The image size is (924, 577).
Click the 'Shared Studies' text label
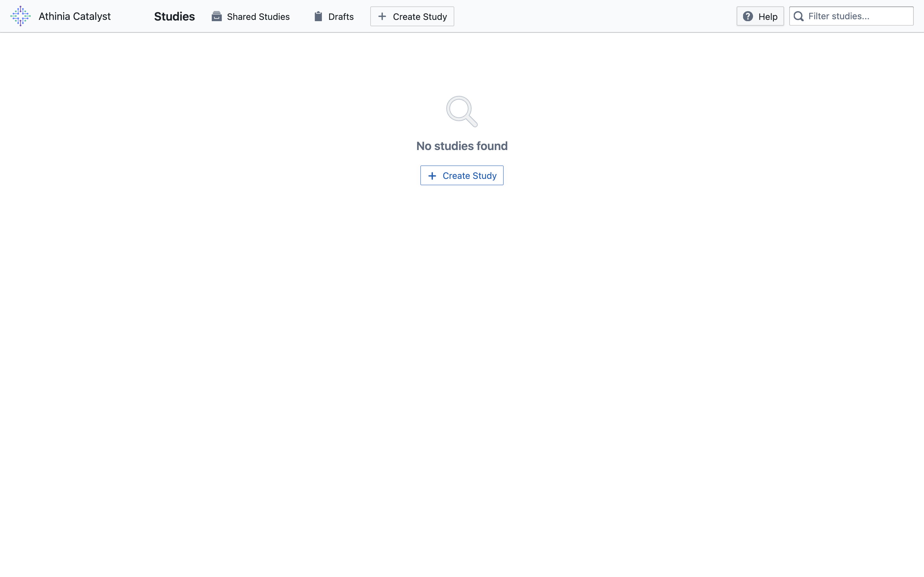(x=258, y=16)
